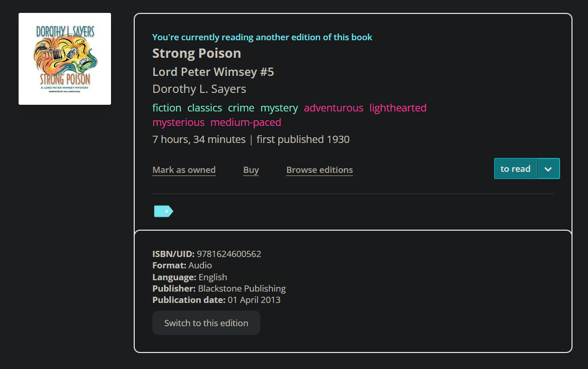
Task: Open author Dorothy L. Sayers page
Action: click(x=199, y=89)
